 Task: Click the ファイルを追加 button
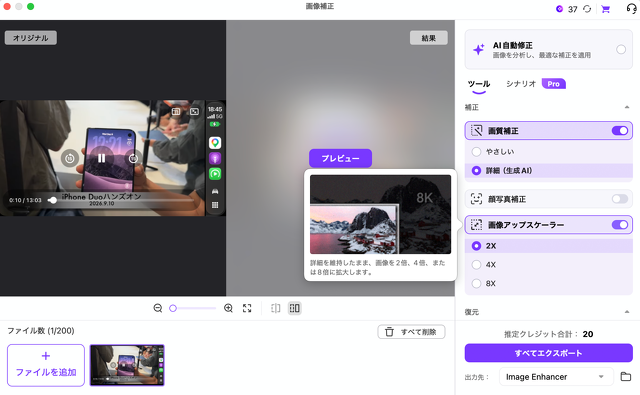[x=46, y=365]
